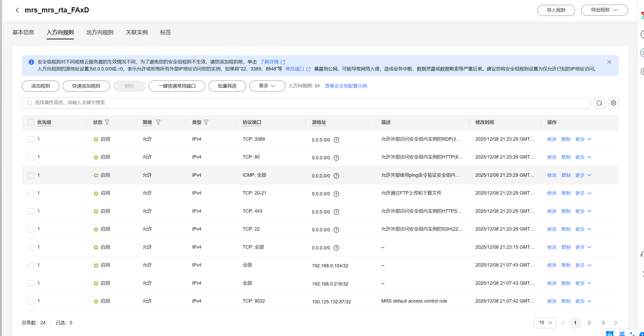Go to page 2 of the rule list
Screen dimensions: 644x336
click(x=589, y=323)
